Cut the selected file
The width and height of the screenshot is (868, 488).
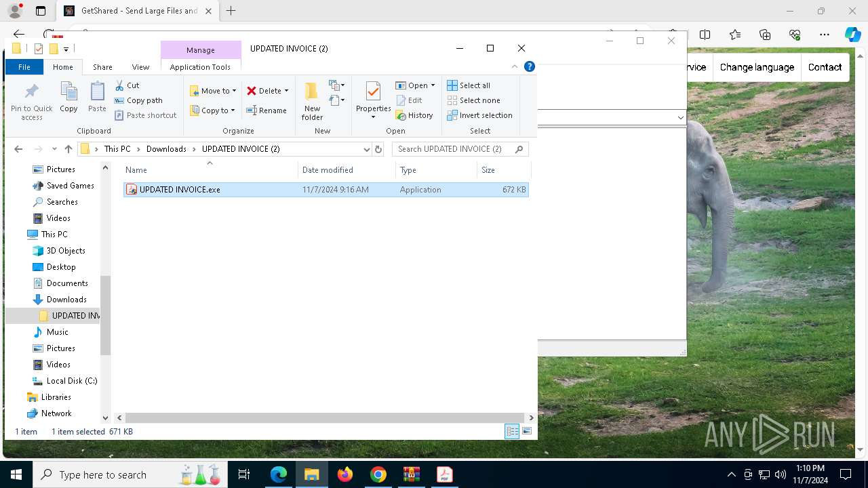pos(127,85)
